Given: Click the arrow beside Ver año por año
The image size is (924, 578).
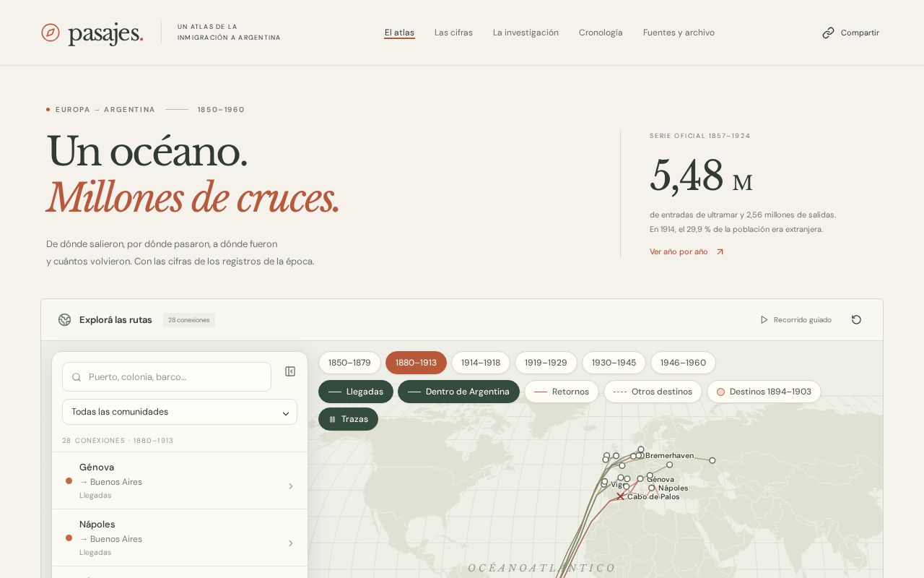Looking at the screenshot, I should coord(720,252).
